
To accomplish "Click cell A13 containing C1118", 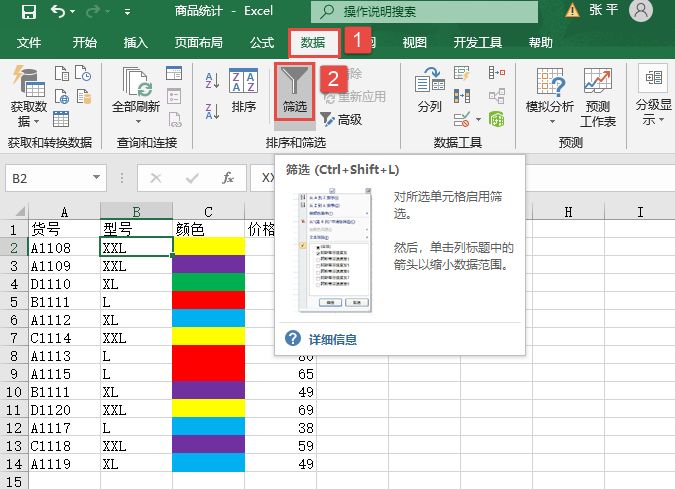I will 64,446.
